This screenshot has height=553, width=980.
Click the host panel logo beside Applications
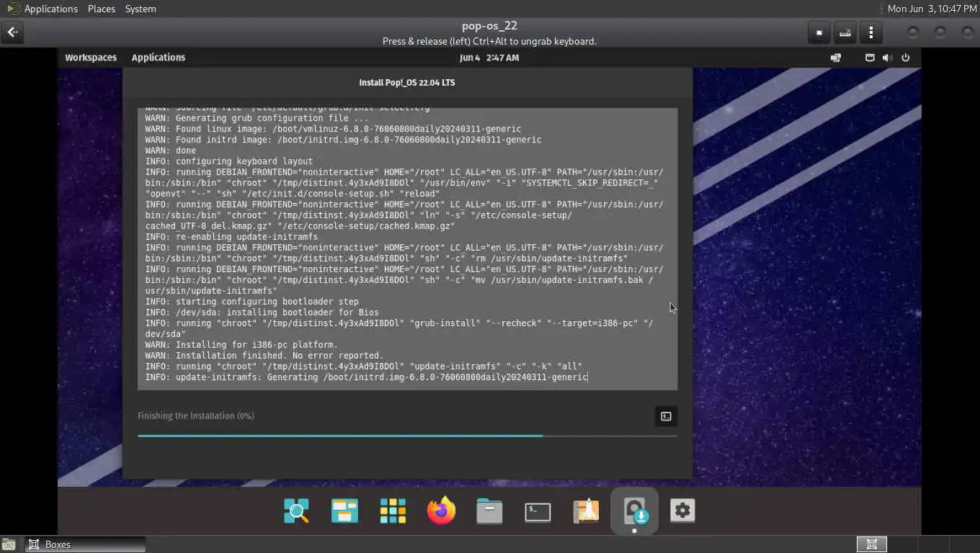(12, 9)
